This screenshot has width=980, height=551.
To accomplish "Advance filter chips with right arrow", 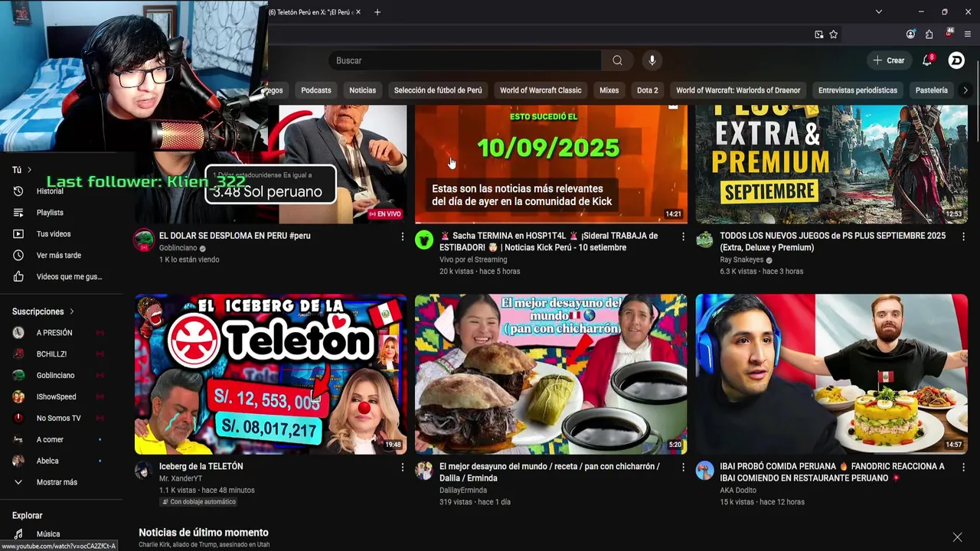I will 965,90.
